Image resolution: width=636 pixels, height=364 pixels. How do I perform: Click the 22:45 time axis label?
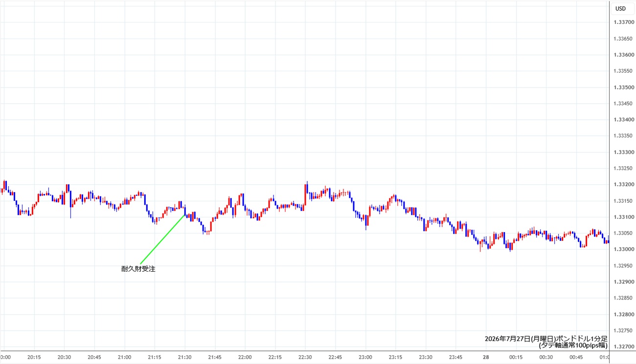tap(335, 357)
